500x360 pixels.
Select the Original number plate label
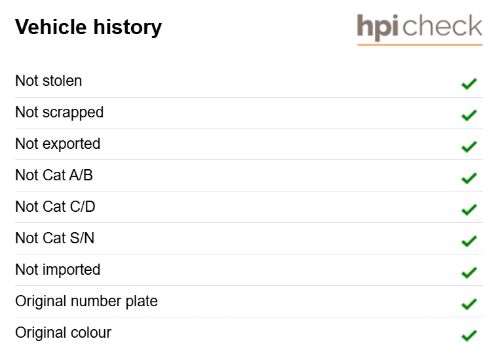pyautogui.click(x=86, y=302)
